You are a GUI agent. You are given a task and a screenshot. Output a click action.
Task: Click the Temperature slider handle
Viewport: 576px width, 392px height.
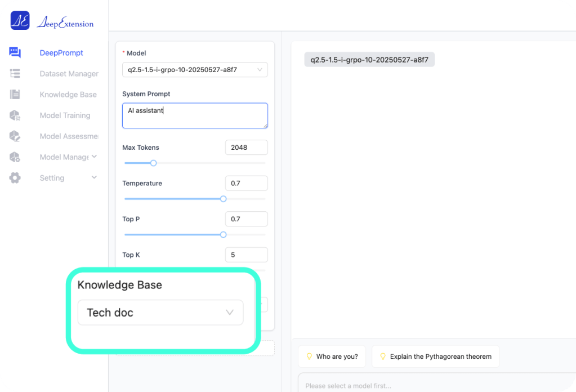(224, 199)
